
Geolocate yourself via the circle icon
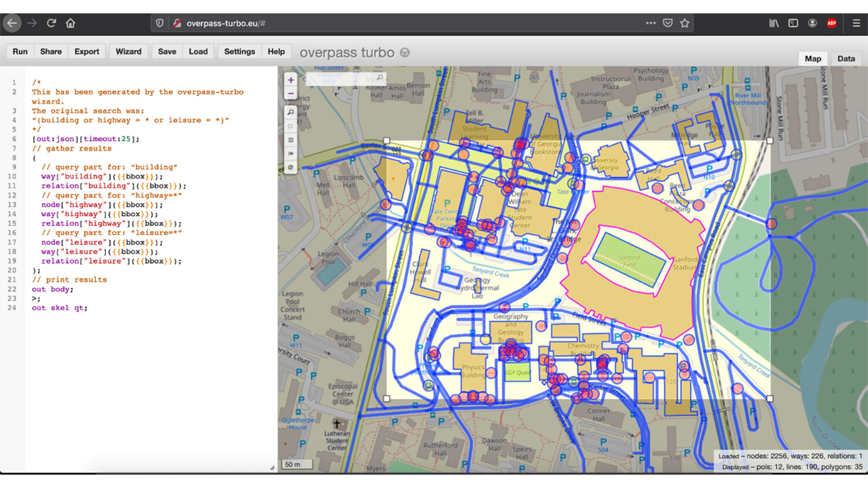(x=290, y=125)
